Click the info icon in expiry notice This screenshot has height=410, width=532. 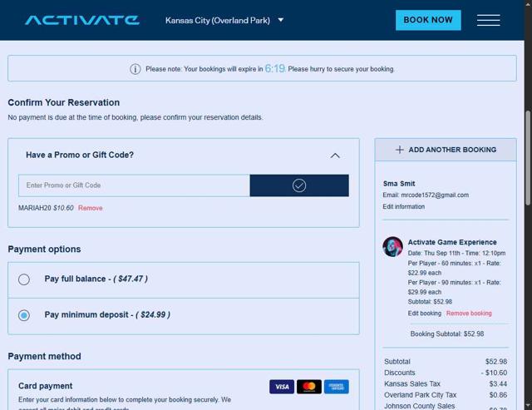[x=135, y=69]
